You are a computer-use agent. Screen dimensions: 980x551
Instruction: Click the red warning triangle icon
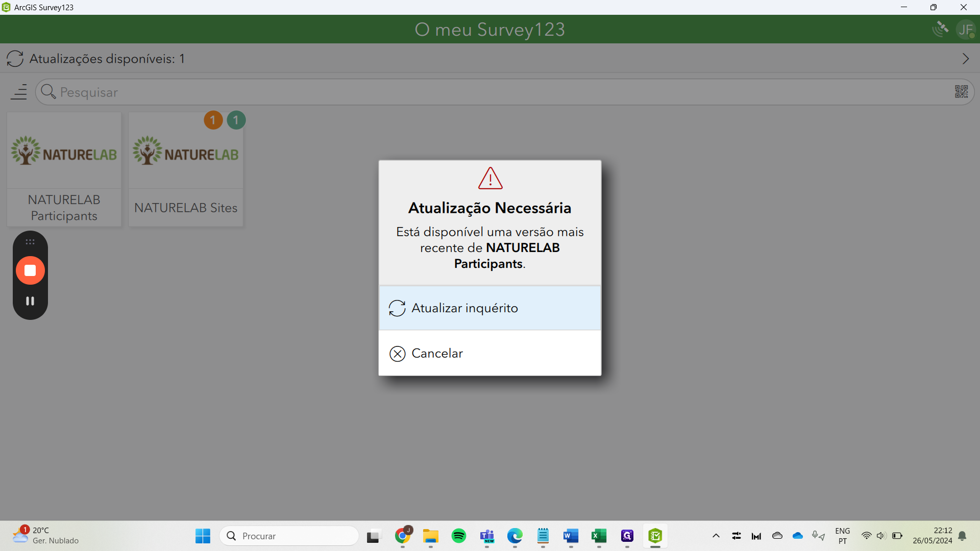[490, 179]
